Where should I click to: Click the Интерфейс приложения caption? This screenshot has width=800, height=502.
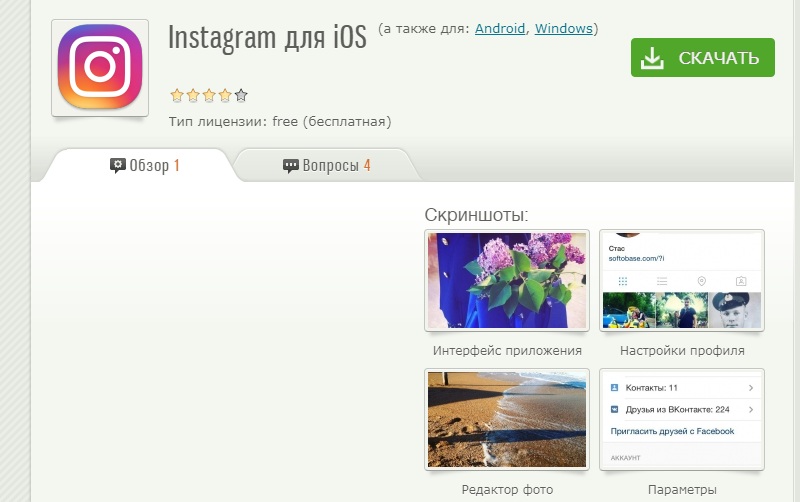[507, 350]
